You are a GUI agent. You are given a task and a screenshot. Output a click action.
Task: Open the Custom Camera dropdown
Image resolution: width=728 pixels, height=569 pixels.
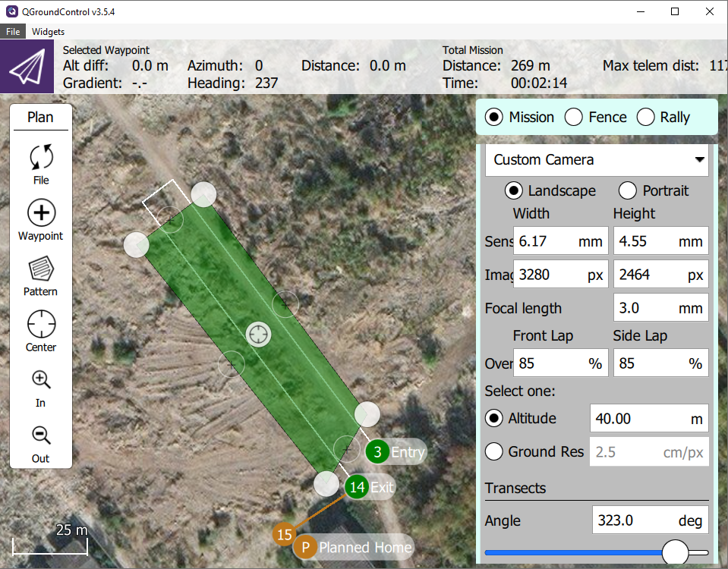pyautogui.click(x=597, y=159)
